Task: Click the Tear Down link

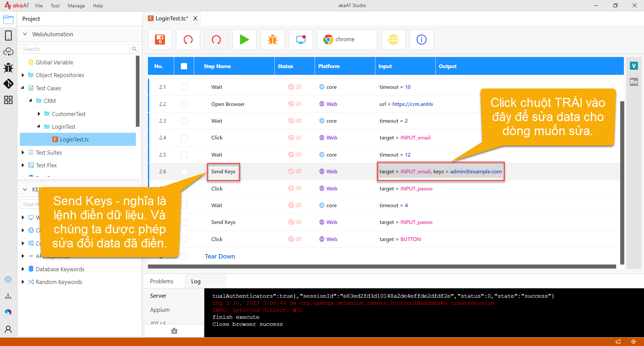Action: coord(220,256)
